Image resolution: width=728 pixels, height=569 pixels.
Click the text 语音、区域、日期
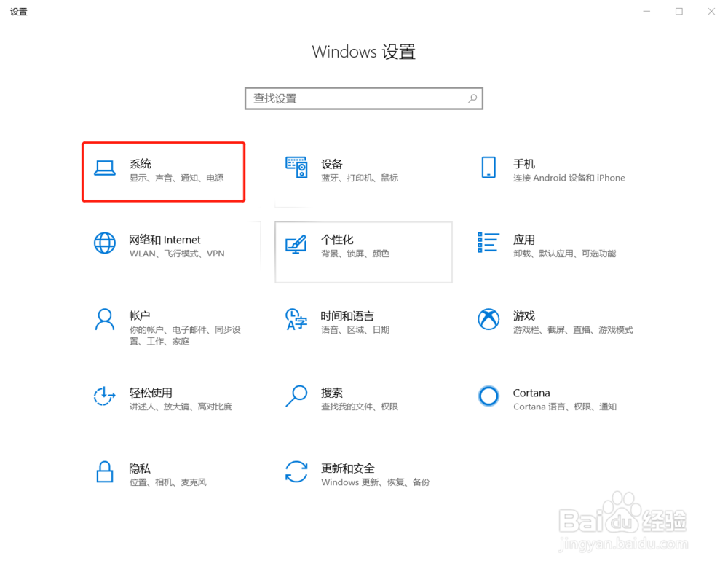(x=355, y=330)
